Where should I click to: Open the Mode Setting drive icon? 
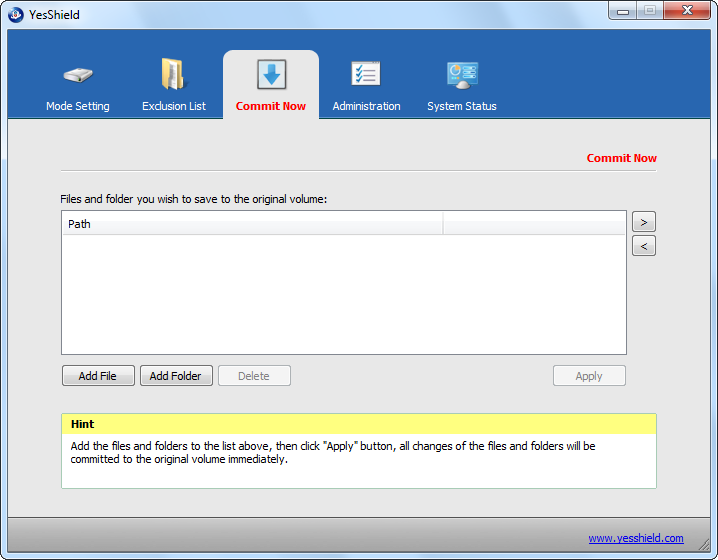(x=78, y=75)
